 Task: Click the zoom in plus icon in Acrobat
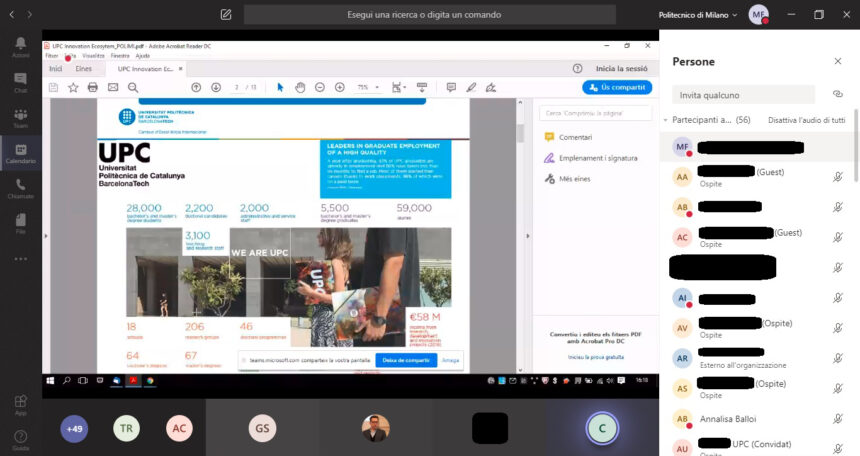pyautogui.click(x=340, y=87)
